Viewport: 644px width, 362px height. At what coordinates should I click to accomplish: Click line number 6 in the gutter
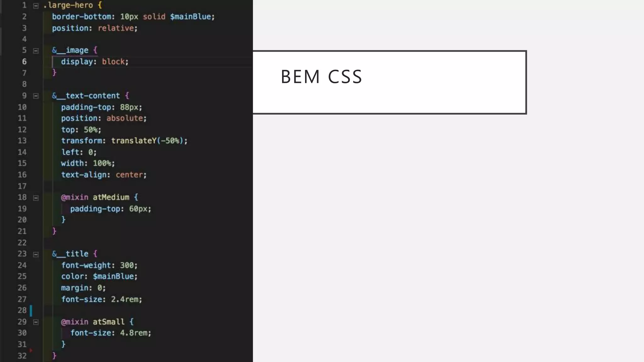(24, 62)
